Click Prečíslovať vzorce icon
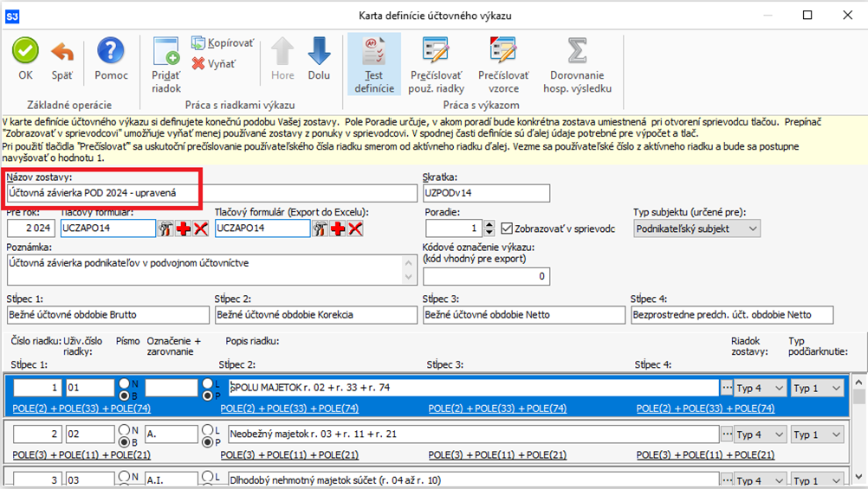The image size is (868, 489). tap(498, 65)
